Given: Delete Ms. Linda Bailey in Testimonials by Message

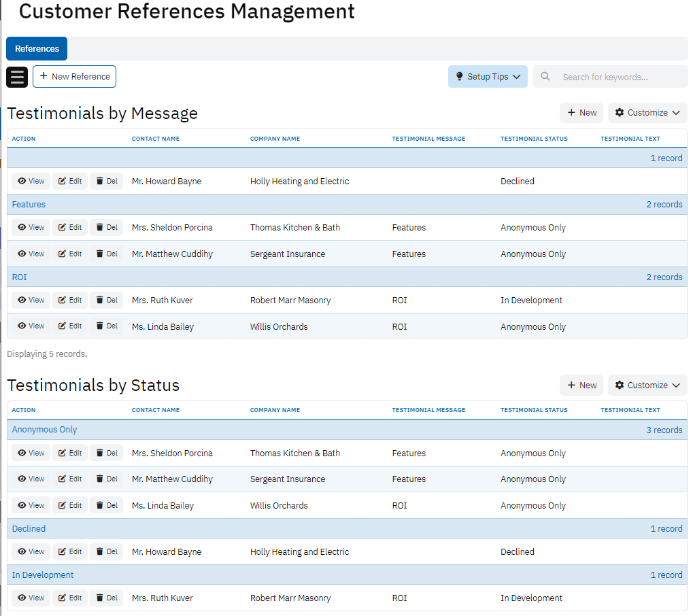Looking at the screenshot, I should [107, 326].
